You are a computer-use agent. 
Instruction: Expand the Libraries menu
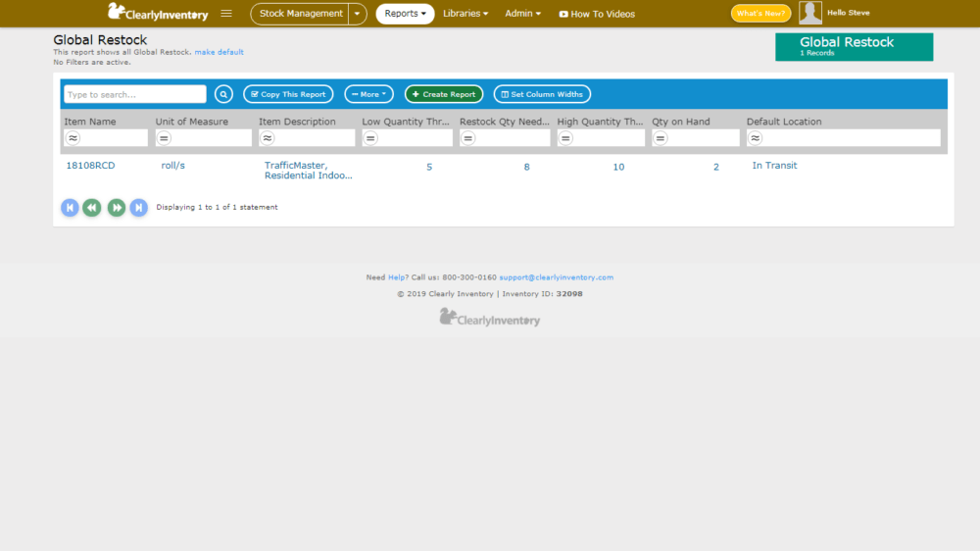(x=465, y=13)
